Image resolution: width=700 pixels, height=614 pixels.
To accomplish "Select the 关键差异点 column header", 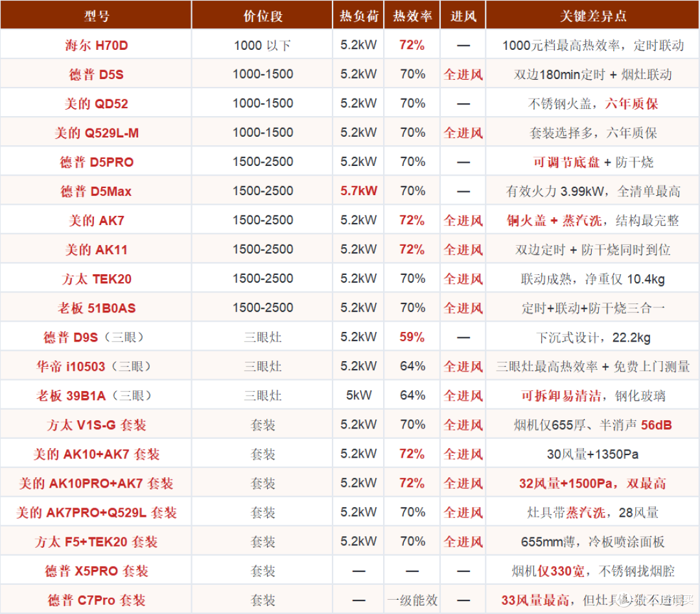I will 593,16.
